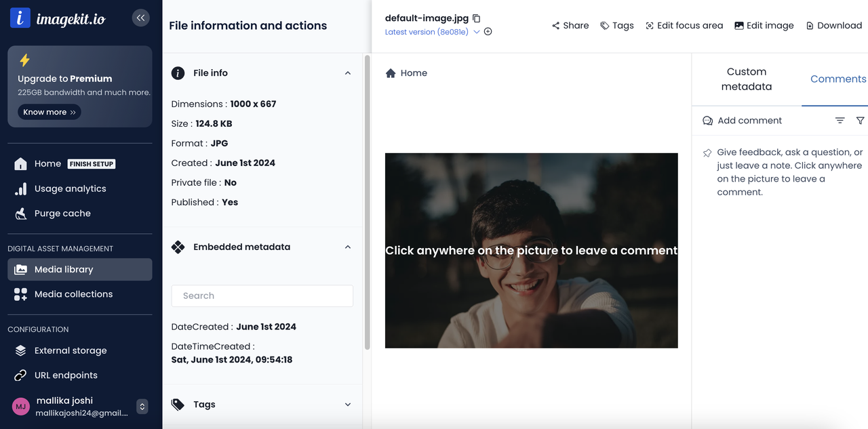Click the DateCreated value June 1st 2024
Image resolution: width=868 pixels, height=429 pixels.
pyautogui.click(x=266, y=327)
